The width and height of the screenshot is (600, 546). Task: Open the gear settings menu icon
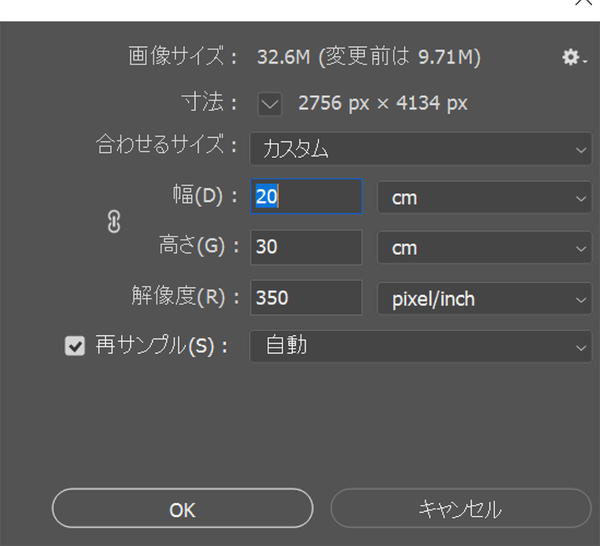[x=571, y=58]
